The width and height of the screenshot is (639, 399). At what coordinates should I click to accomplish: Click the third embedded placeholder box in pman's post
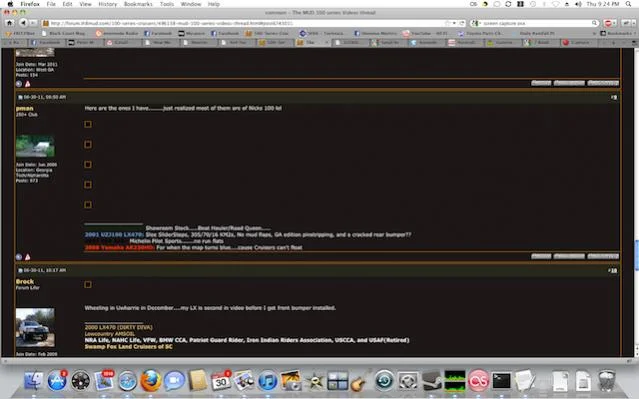88,165
